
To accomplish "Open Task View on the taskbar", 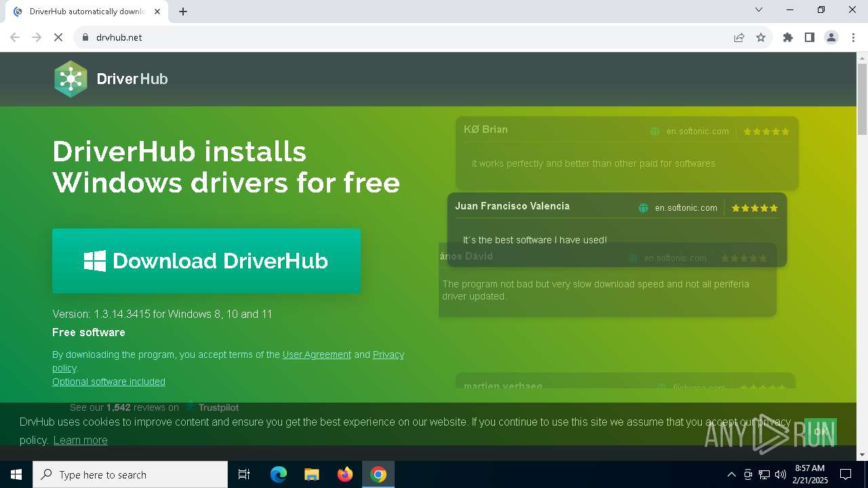I will coord(244,474).
